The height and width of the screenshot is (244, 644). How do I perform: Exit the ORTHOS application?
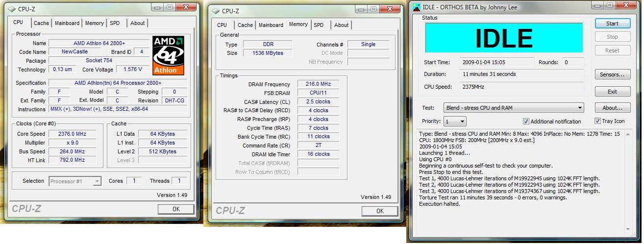(x=612, y=92)
